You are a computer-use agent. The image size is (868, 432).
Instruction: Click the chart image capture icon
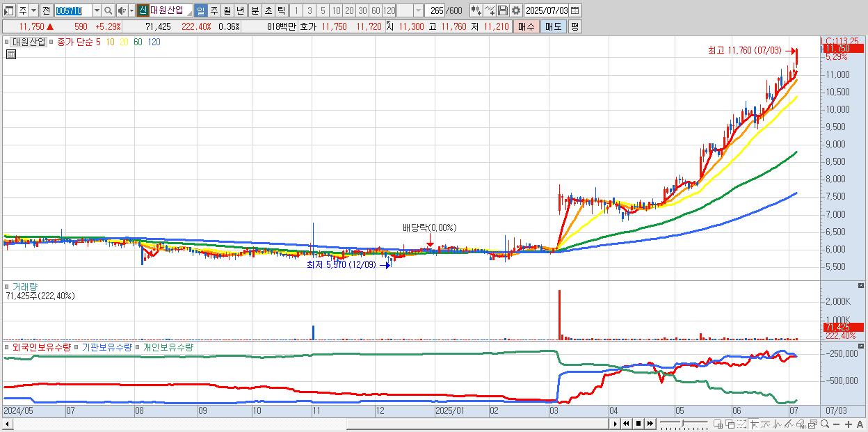click(x=813, y=424)
